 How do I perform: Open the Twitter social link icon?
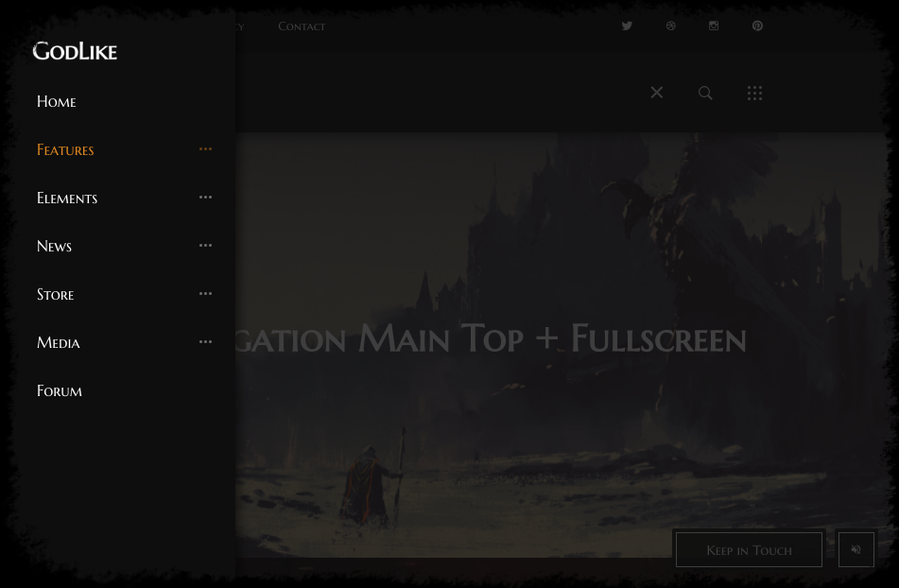point(627,26)
